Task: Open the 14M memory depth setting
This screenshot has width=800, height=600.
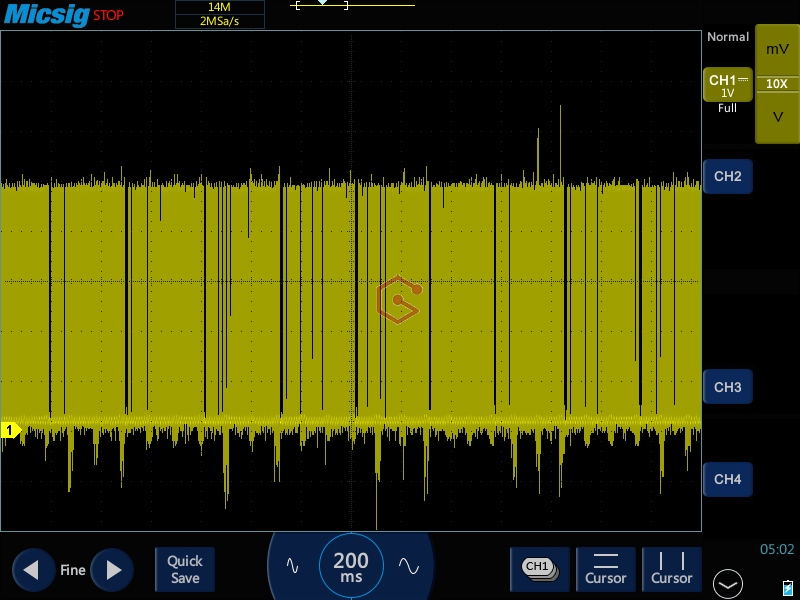Action: point(219,7)
